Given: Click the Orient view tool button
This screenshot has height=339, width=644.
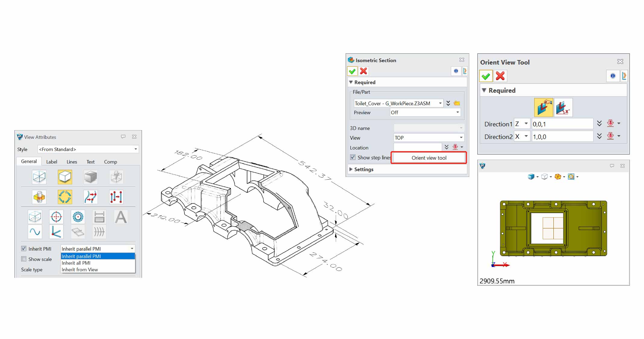Looking at the screenshot, I should pos(429,158).
